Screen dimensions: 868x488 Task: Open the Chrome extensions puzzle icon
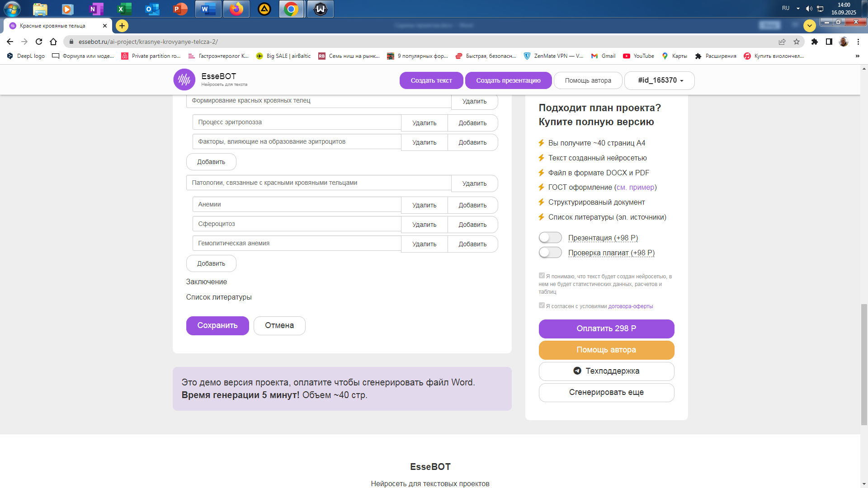click(x=815, y=42)
